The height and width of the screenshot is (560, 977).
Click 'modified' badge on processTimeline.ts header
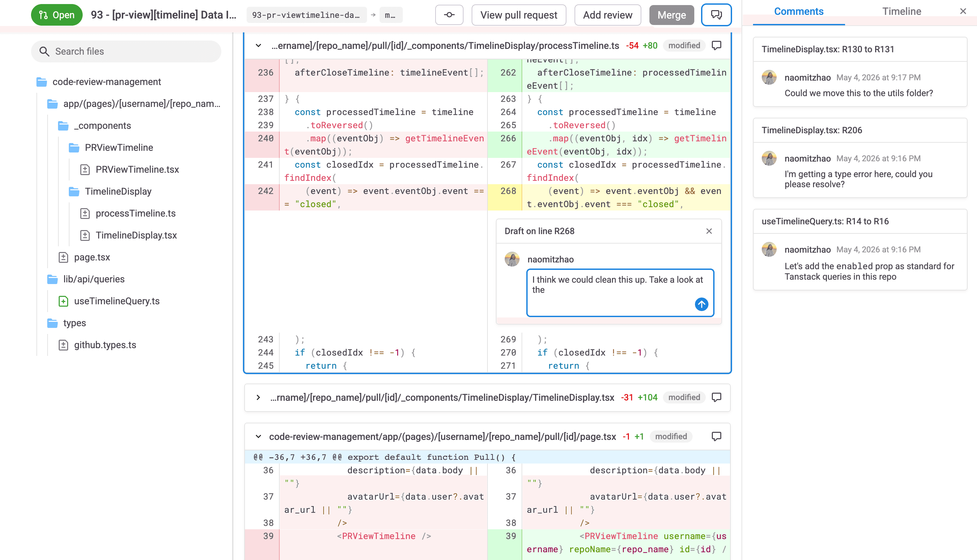684,46
